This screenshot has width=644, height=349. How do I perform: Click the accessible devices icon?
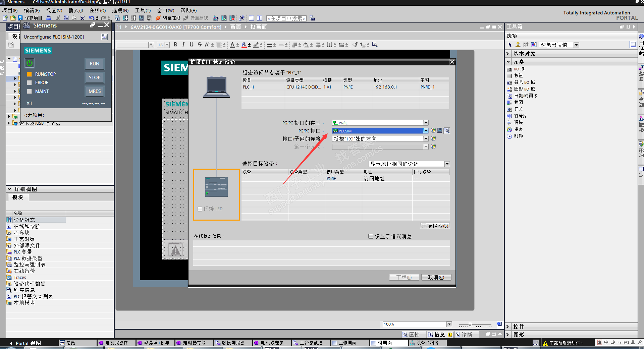pos(216,18)
